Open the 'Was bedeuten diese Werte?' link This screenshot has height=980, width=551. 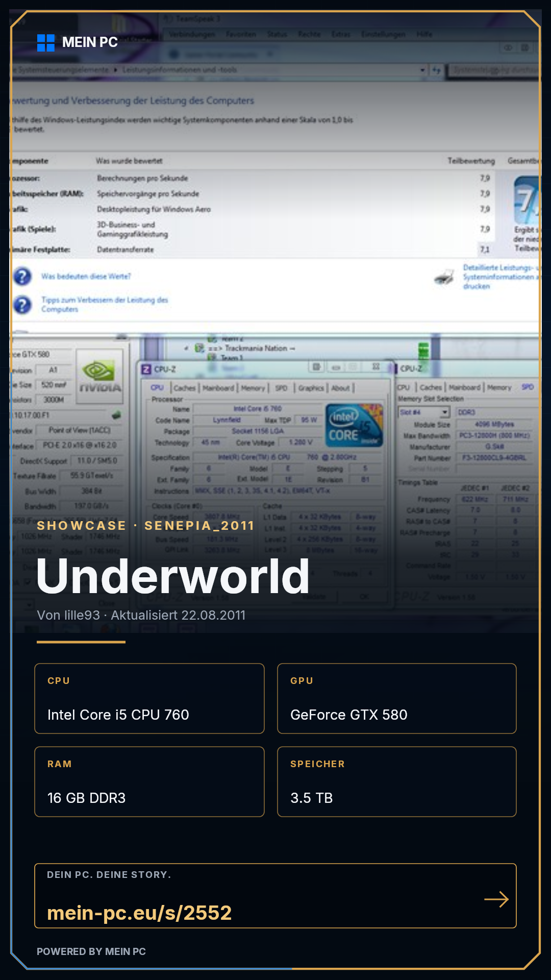coord(86,276)
